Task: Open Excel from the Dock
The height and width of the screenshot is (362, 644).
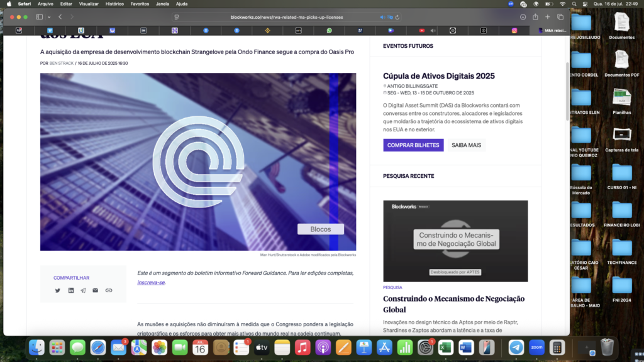Action: (x=446, y=348)
